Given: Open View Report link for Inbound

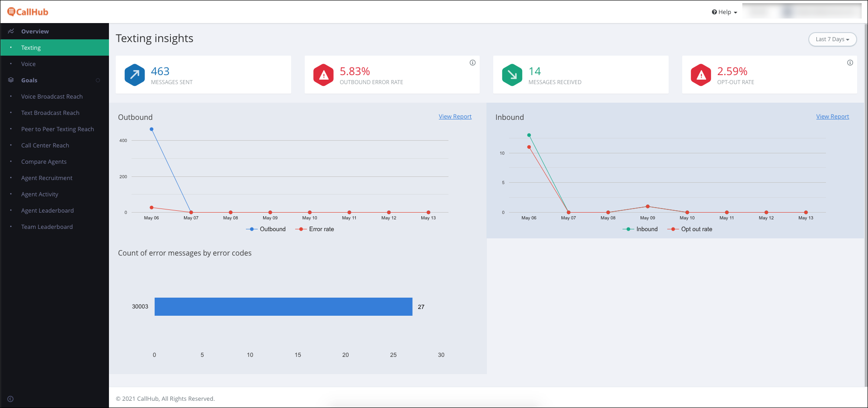Looking at the screenshot, I should tap(832, 117).
